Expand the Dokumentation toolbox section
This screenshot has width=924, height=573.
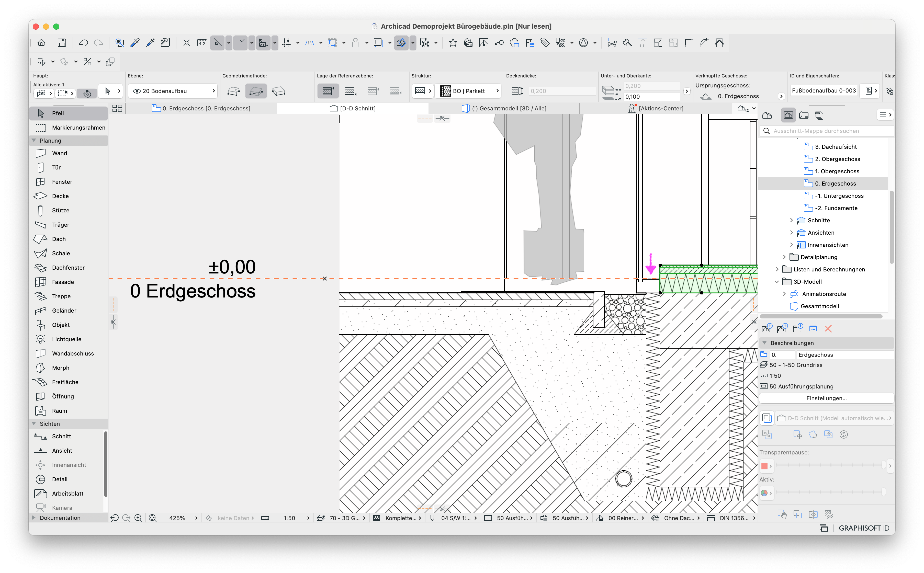pyautogui.click(x=34, y=518)
